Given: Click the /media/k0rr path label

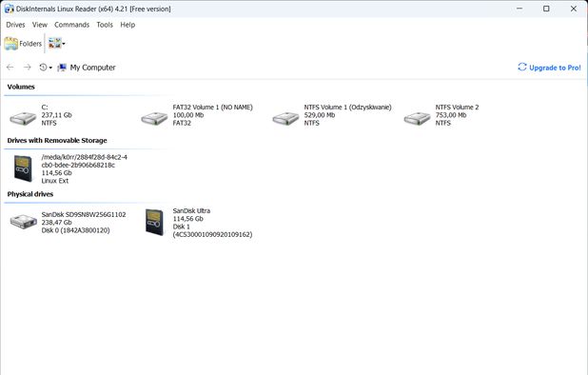Looking at the screenshot, I should [85, 161].
